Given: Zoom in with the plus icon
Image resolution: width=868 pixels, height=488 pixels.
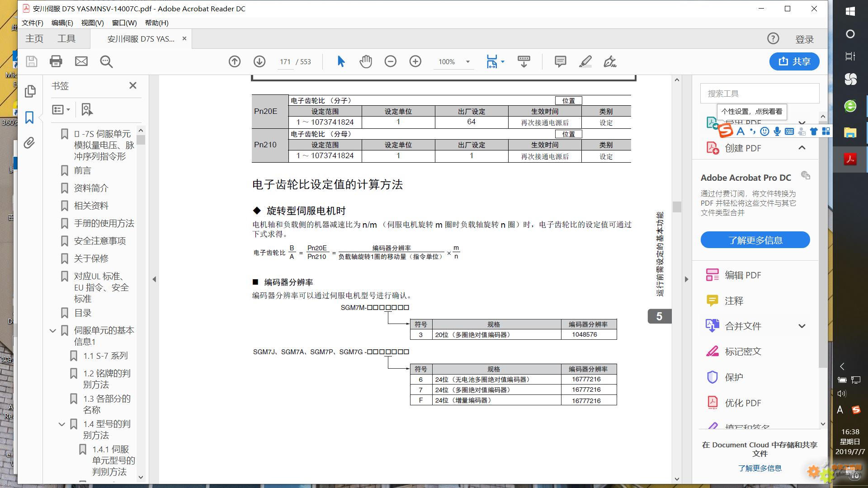Looking at the screenshot, I should 415,61.
